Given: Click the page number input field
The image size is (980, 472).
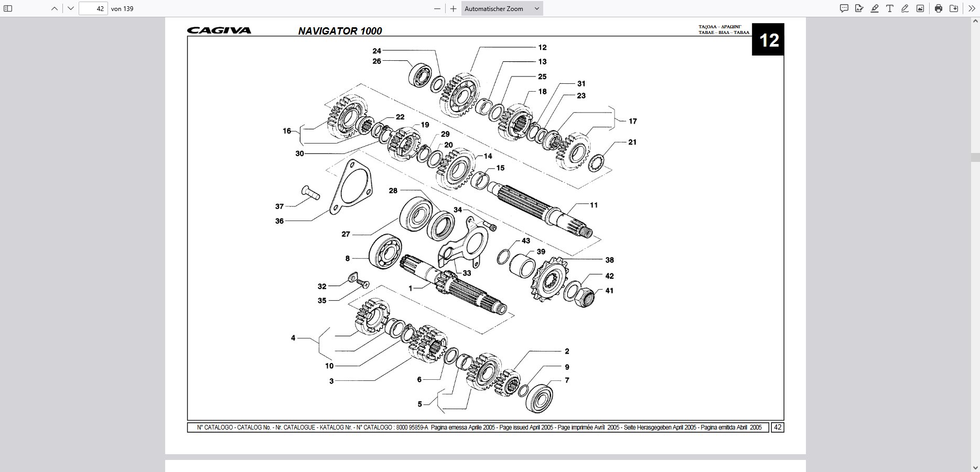Looking at the screenshot, I should [93, 8].
